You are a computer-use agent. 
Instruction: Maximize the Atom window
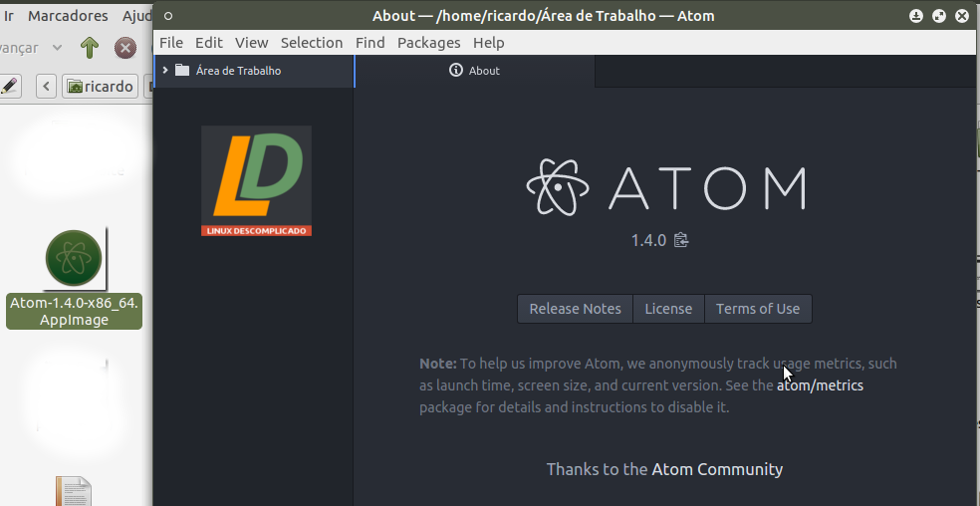click(939, 16)
